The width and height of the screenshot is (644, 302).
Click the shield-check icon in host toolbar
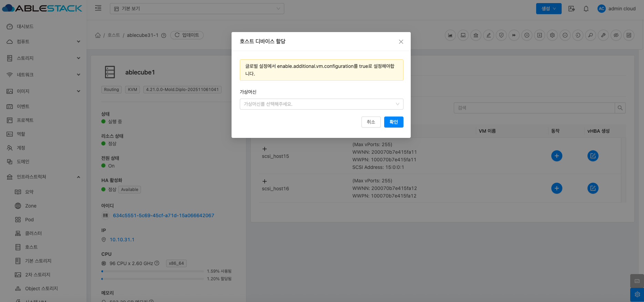click(x=501, y=35)
